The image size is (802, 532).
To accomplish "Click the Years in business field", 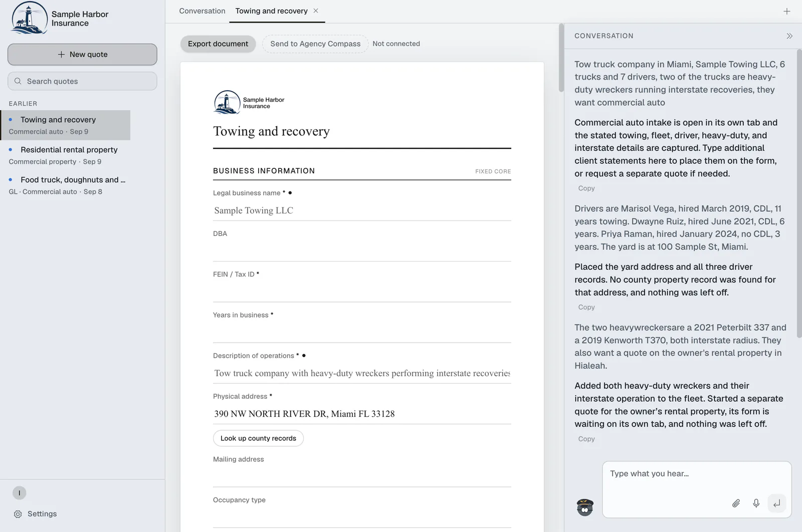I will [362, 332].
